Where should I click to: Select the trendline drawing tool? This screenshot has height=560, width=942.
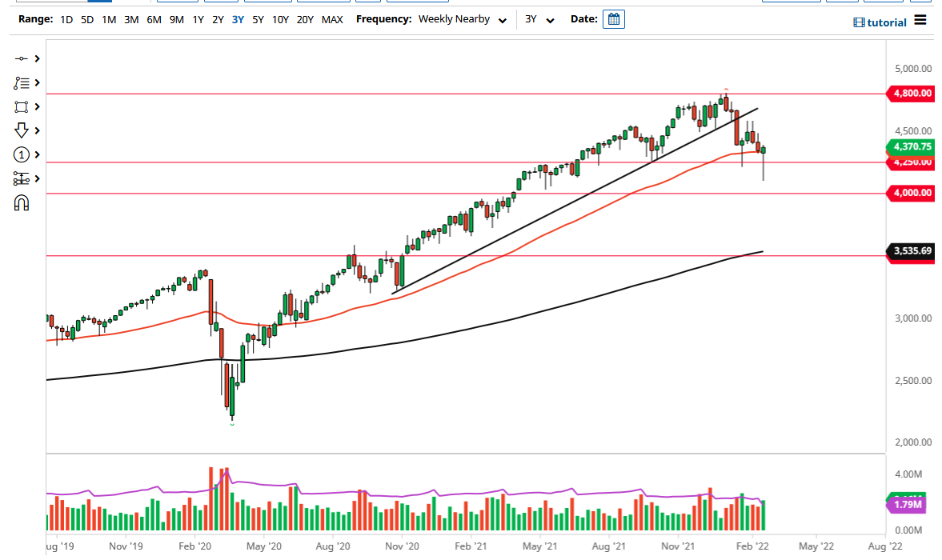(x=21, y=58)
